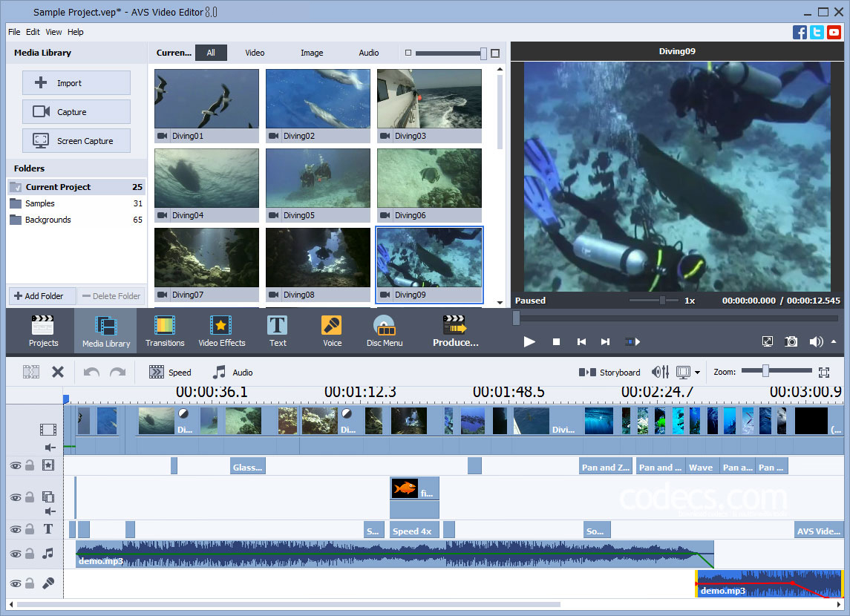Open the File menu
This screenshot has width=850, height=616.
14,32
